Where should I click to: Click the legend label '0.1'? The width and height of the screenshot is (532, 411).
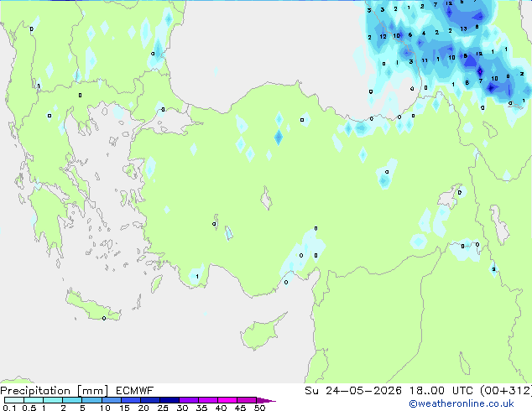(x=9, y=408)
